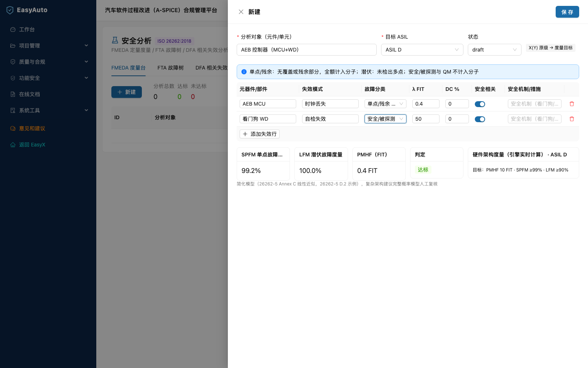Viewport: 588px width, 368px height.
Task: Click the 意见和建议 feedback icon
Action: 13,128
